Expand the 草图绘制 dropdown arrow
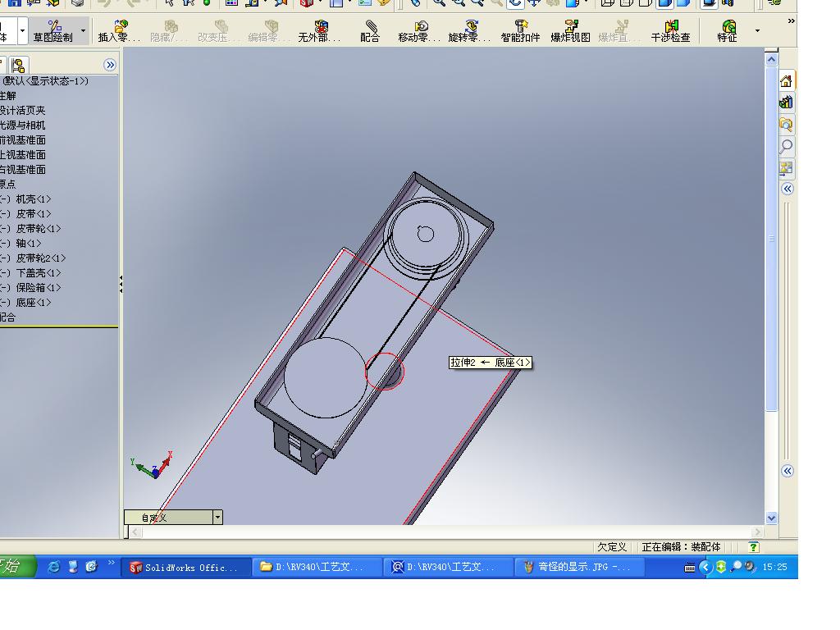Screen dimensions: 840x630 pyautogui.click(x=83, y=30)
